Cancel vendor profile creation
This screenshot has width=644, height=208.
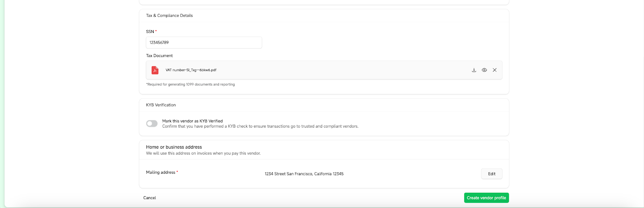pos(149,198)
